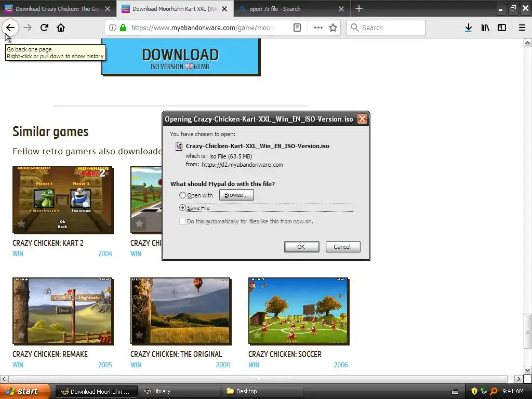Open CRAZY CHICKEN: KART 2 link
532x399 pixels.
click(x=48, y=243)
